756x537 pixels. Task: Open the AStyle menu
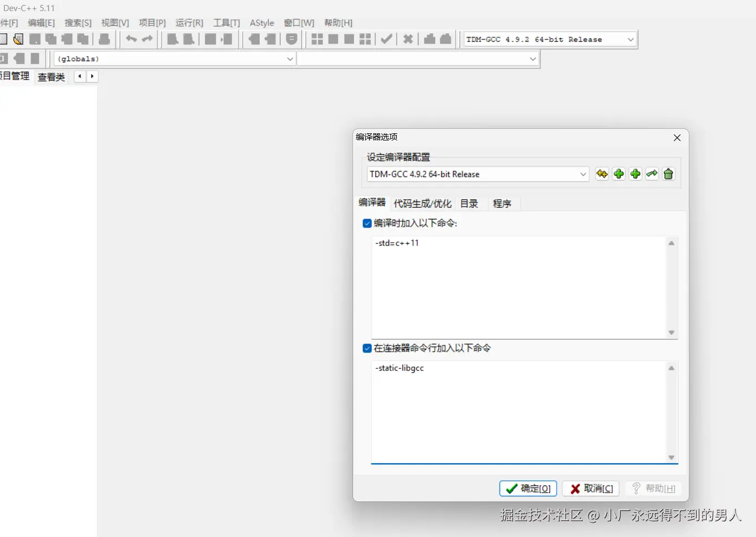click(262, 23)
